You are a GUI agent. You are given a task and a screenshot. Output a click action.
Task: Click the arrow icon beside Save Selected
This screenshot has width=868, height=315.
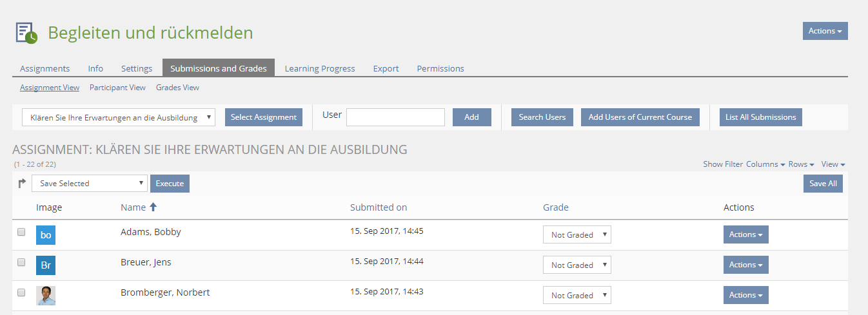[22, 184]
